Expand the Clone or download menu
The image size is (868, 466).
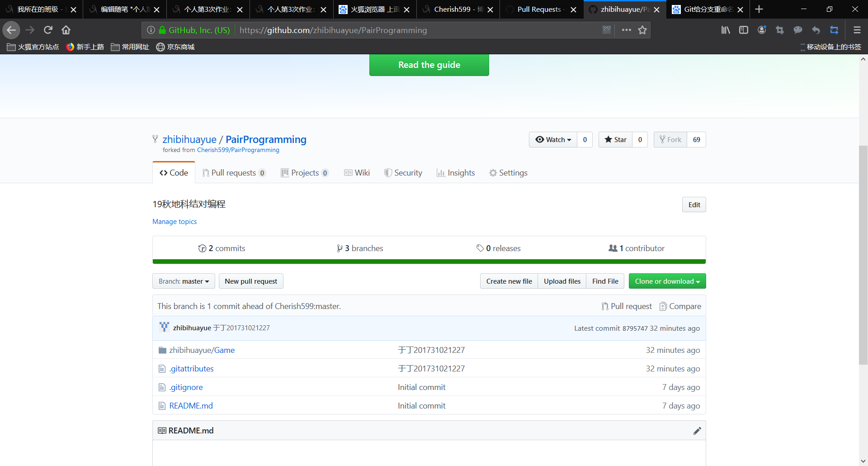click(667, 281)
